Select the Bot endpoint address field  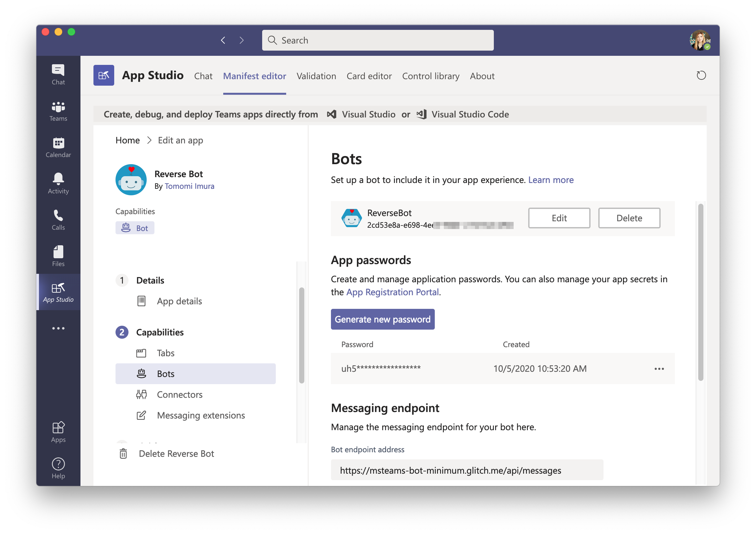467,470
